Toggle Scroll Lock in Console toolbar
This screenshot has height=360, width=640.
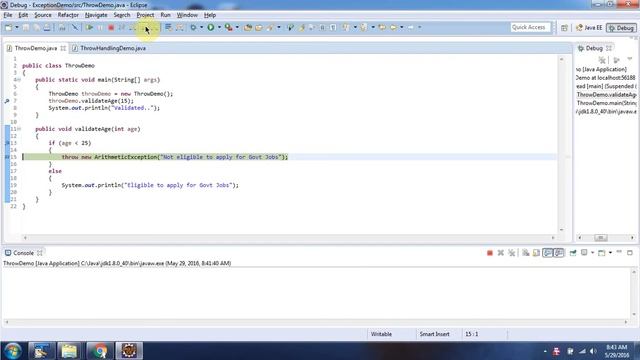coord(536,253)
